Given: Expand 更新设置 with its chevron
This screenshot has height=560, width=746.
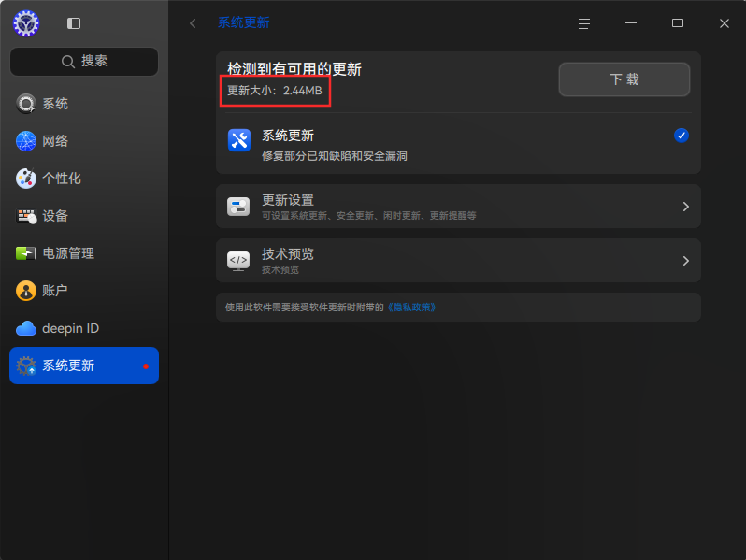Looking at the screenshot, I should coord(685,207).
